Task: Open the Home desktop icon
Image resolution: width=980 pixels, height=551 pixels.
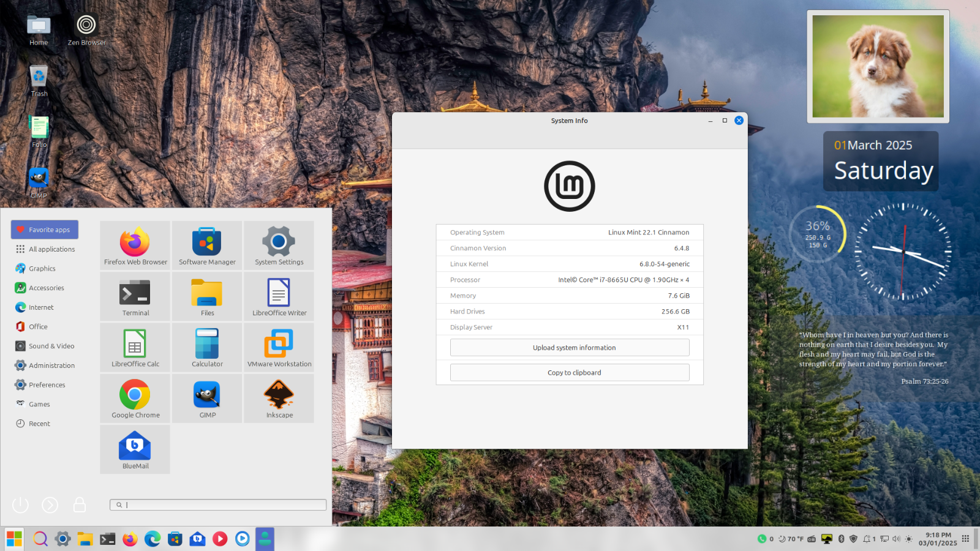Action: pyautogui.click(x=39, y=31)
